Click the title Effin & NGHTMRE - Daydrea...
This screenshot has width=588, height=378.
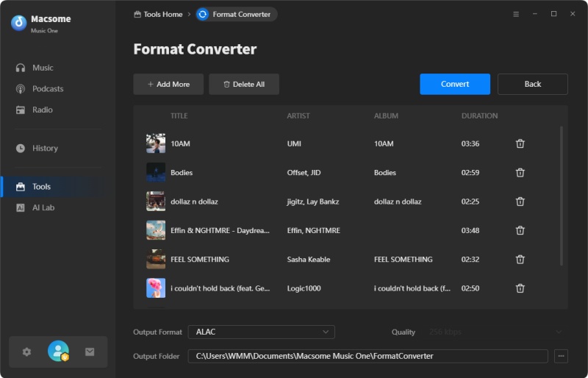pos(220,230)
